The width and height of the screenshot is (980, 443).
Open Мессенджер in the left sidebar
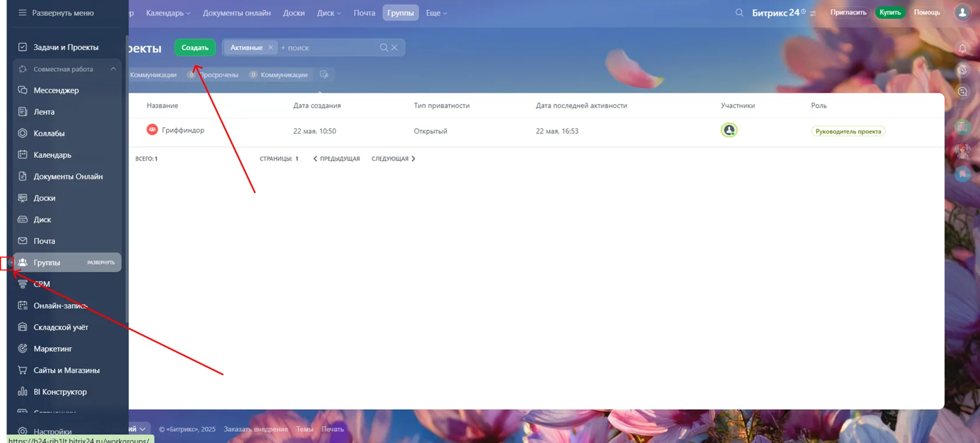point(56,90)
